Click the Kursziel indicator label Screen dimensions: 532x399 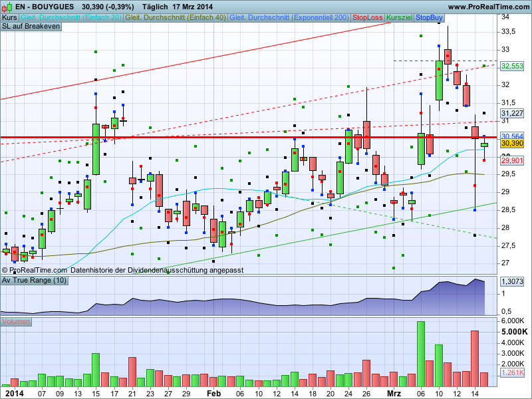click(400, 18)
